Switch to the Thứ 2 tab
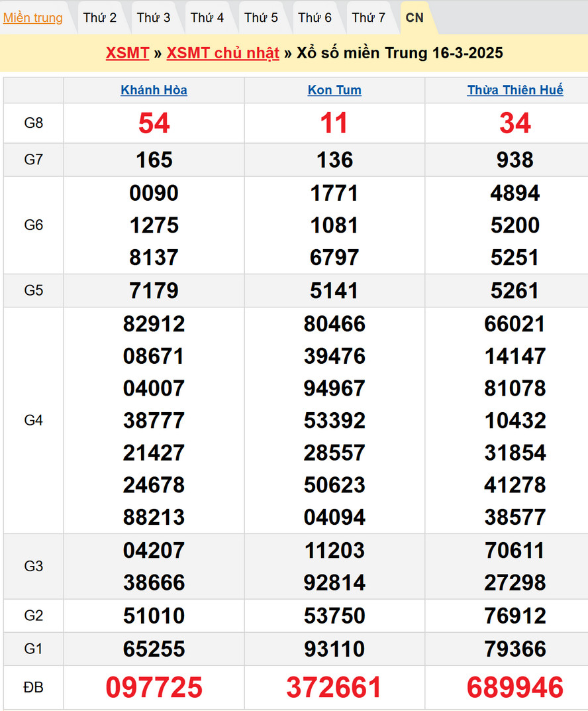 (x=100, y=18)
